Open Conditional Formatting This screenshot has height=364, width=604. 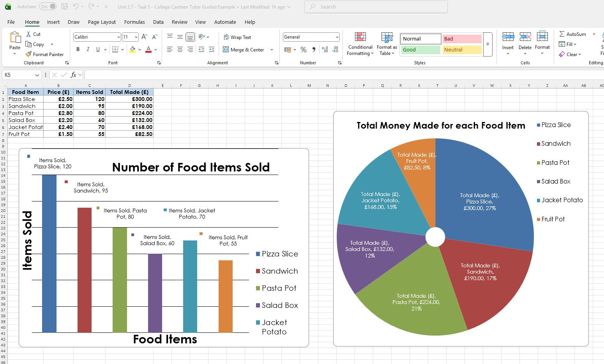click(x=360, y=44)
